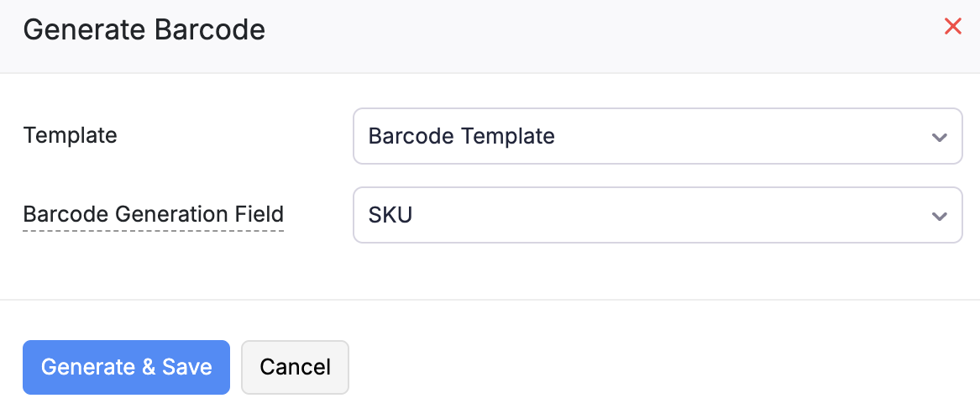Click the 'SKU' selected value text
980x414 pixels.
[x=390, y=215]
